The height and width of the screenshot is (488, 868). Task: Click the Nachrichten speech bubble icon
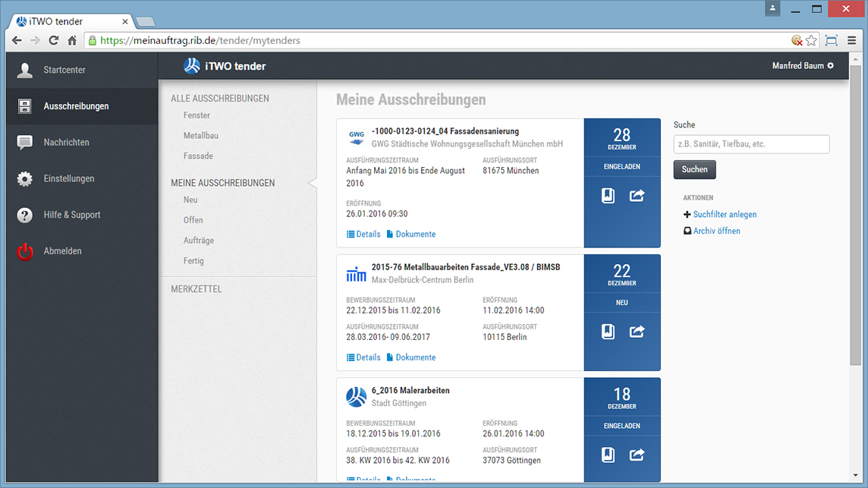point(24,143)
